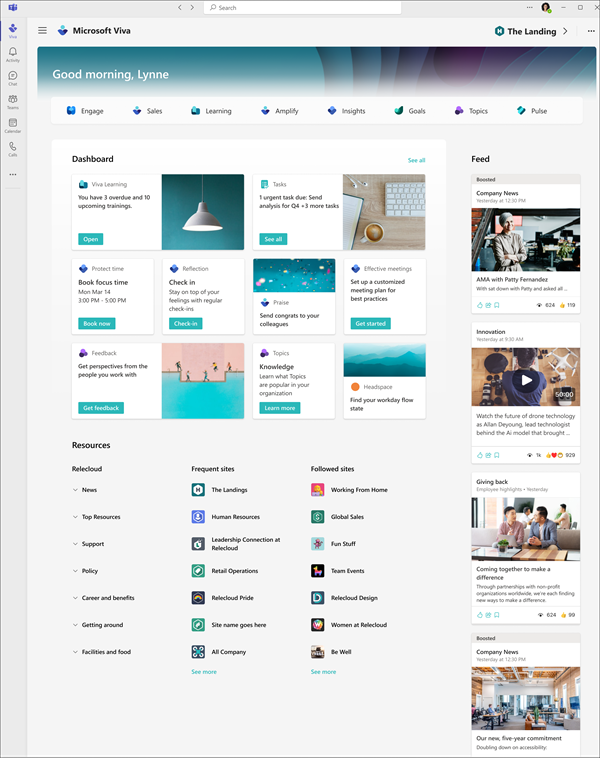The height and width of the screenshot is (758, 600).
Task: Switch to the Goals tab
Action: [410, 111]
